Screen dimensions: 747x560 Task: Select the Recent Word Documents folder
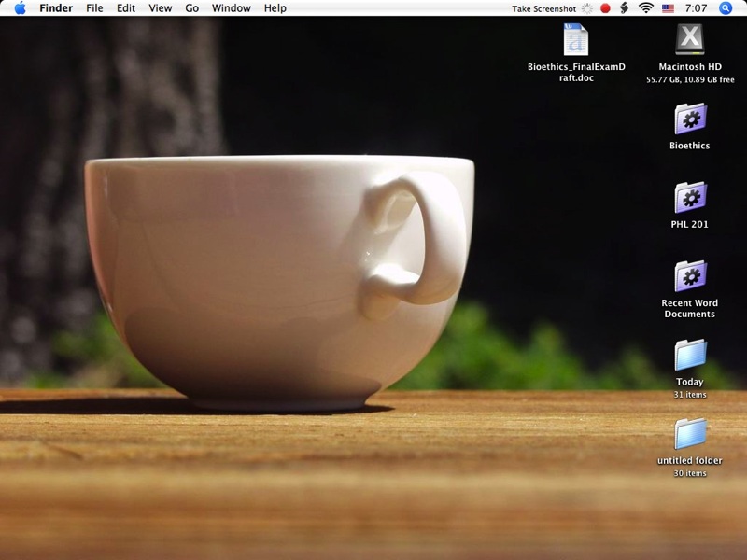coord(690,277)
